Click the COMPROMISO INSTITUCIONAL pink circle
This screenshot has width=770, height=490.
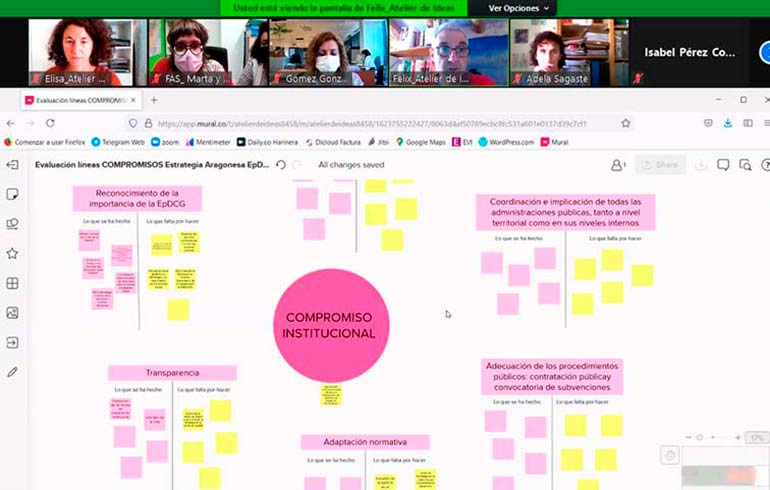[x=330, y=325]
